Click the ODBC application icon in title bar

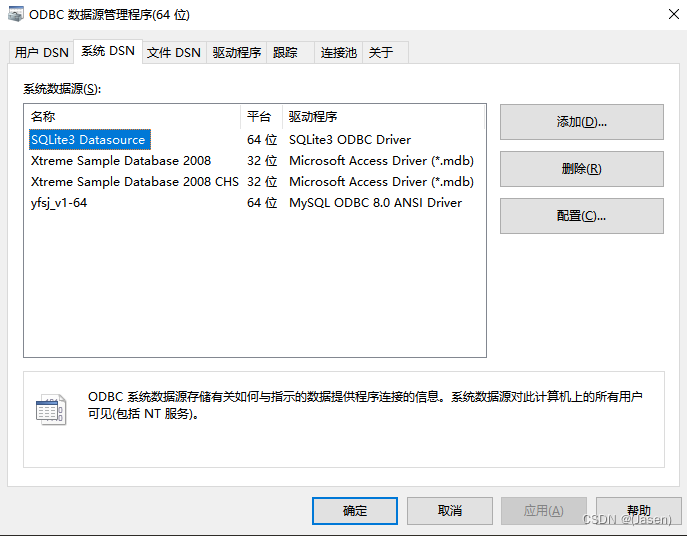[x=14, y=15]
